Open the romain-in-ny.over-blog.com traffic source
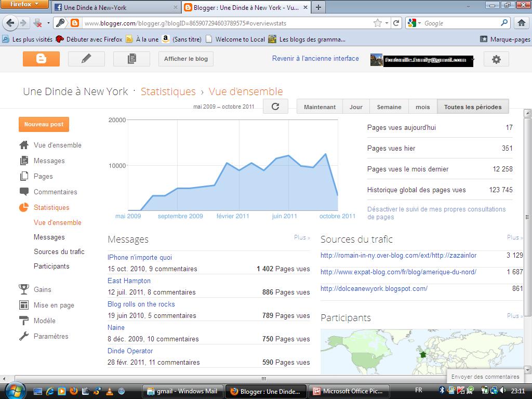 coord(398,255)
